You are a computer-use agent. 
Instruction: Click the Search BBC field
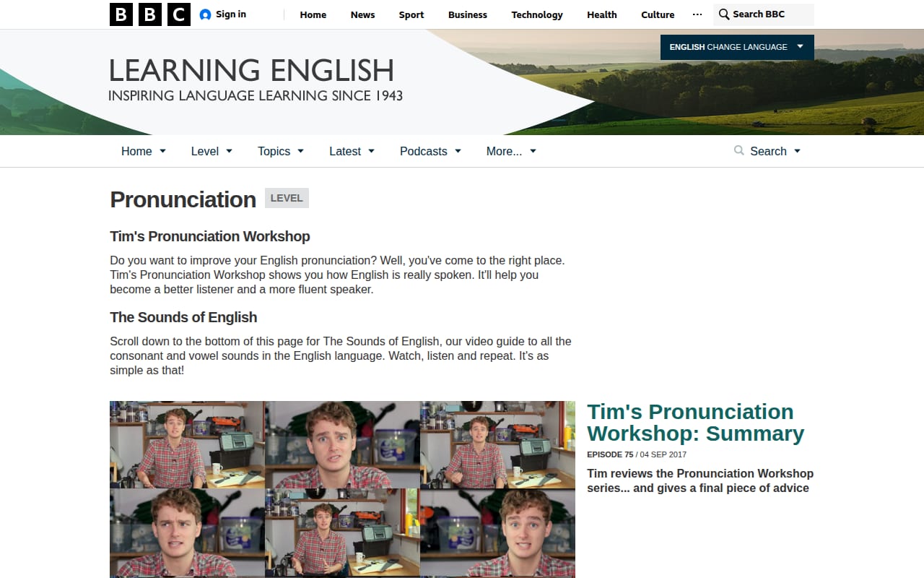point(764,14)
